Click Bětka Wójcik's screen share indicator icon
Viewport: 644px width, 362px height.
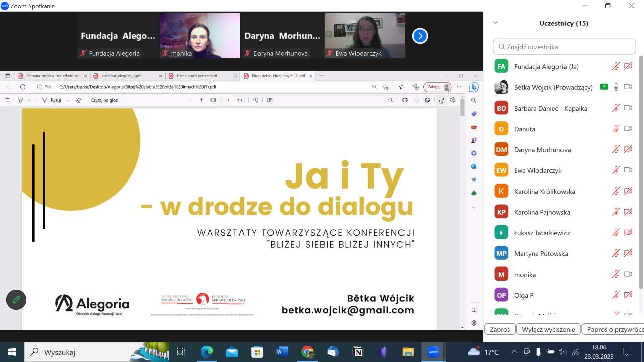(604, 87)
